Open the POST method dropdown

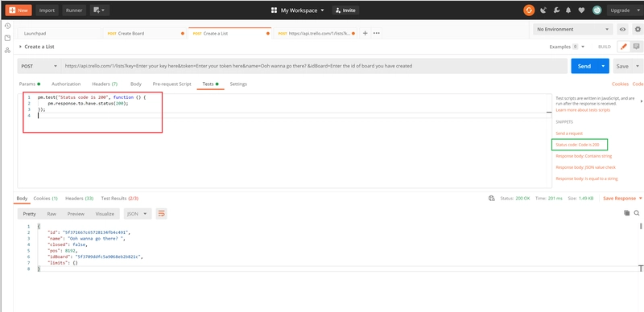click(x=39, y=66)
